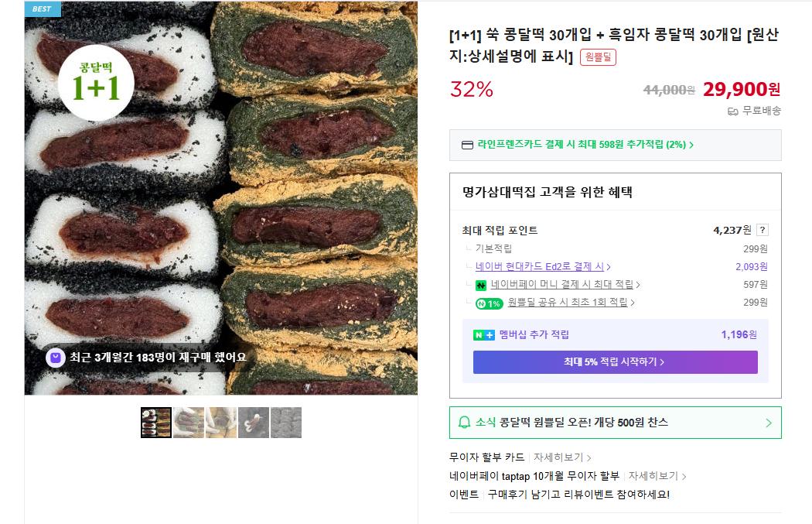The image size is (812, 524).
Task: Select the first product thumbnail
Action: click(x=156, y=423)
